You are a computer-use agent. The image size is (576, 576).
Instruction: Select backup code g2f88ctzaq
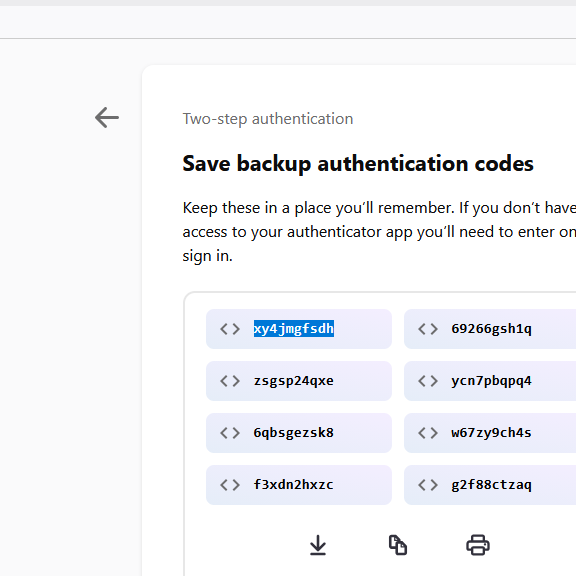click(x=491, y=485)
